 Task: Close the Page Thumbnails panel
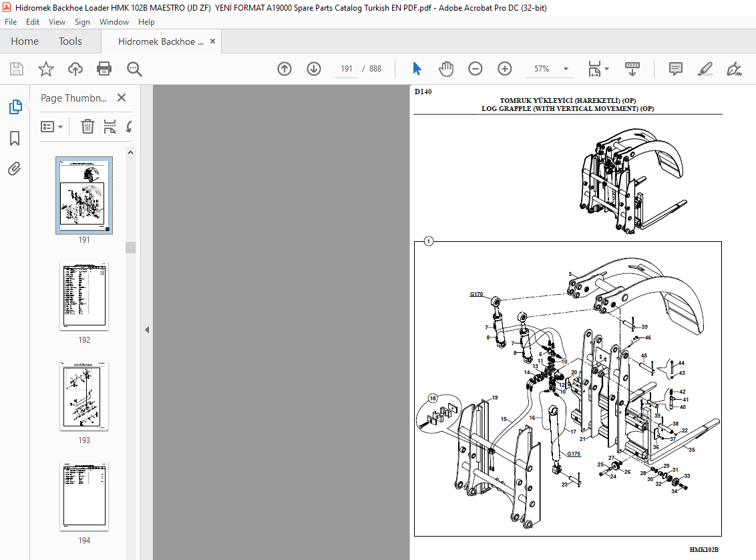(x=122, y=98)
